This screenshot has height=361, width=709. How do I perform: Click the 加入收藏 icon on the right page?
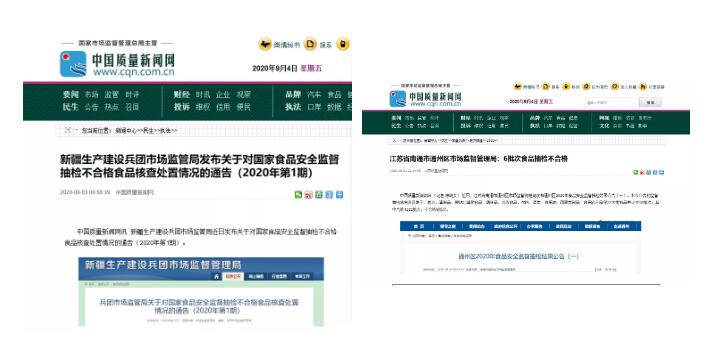point(614,86)
